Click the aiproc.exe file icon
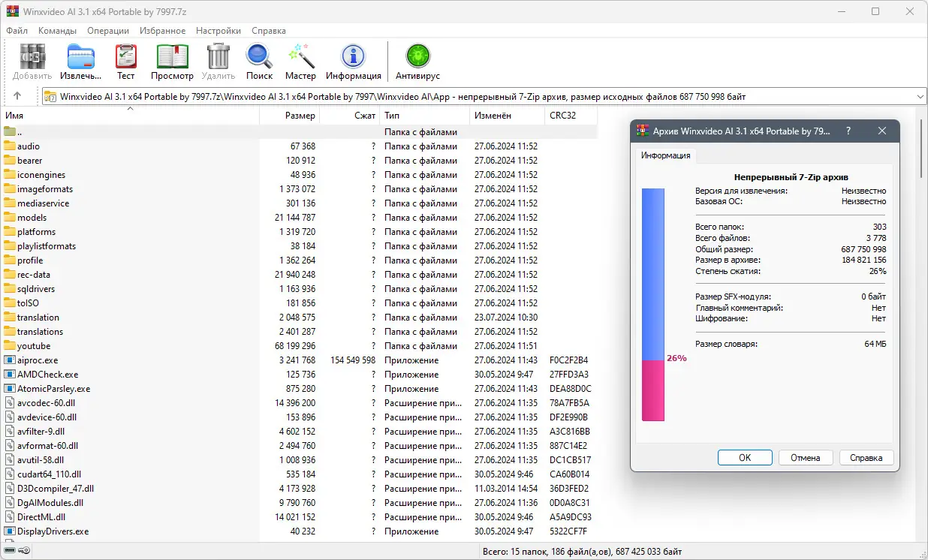The height and width of the screenshot is (560, 928). (x=10, y=360)
